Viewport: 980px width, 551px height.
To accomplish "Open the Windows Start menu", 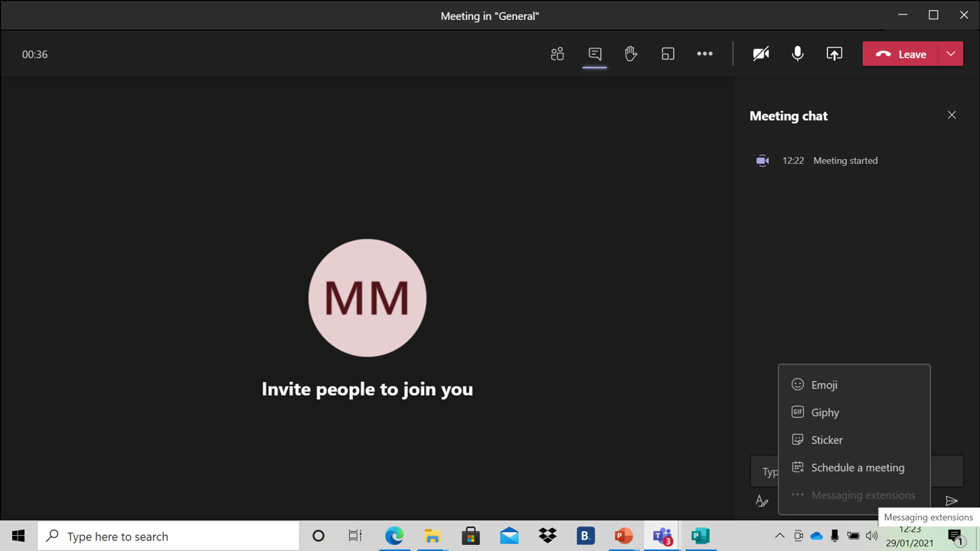I will click(18, 536).
